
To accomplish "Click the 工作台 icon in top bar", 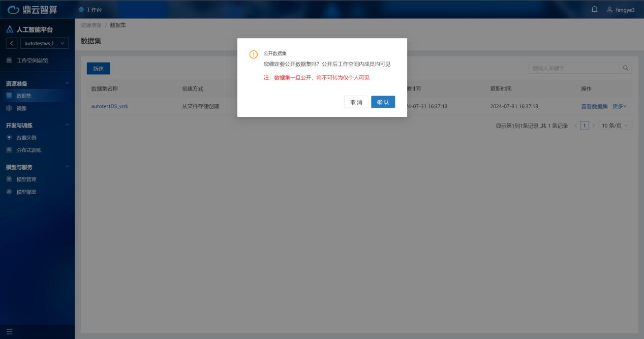I will pyautogui.click(x=81, y=10).
